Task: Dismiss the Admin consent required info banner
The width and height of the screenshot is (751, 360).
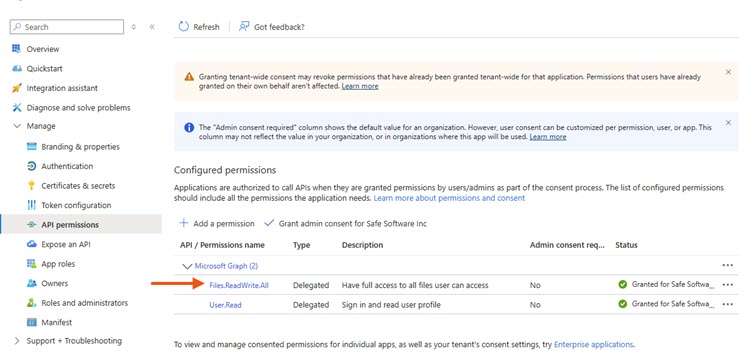Action: point(728,123)
